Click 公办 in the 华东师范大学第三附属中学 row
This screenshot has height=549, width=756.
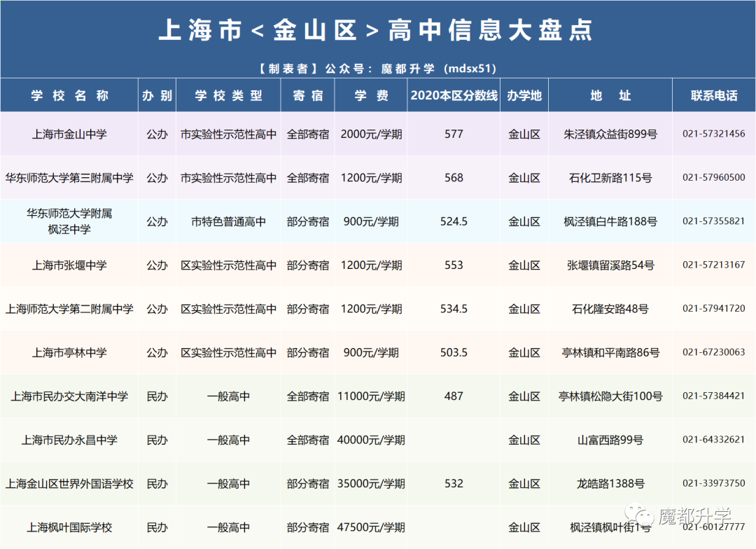[157, 178]
